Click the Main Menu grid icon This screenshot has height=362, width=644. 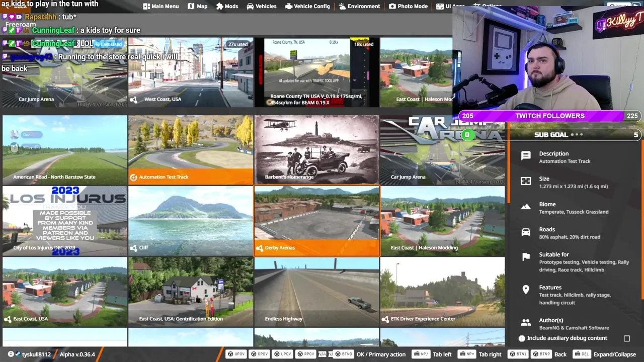(x=146, y=6)
